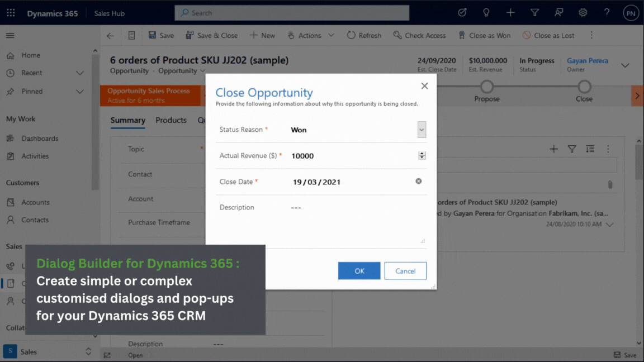The width and height of the screenshot is (644, 362).
Task: Expand the Recent sidebar group
Action: pyautogui.click(x=80, y=73)
